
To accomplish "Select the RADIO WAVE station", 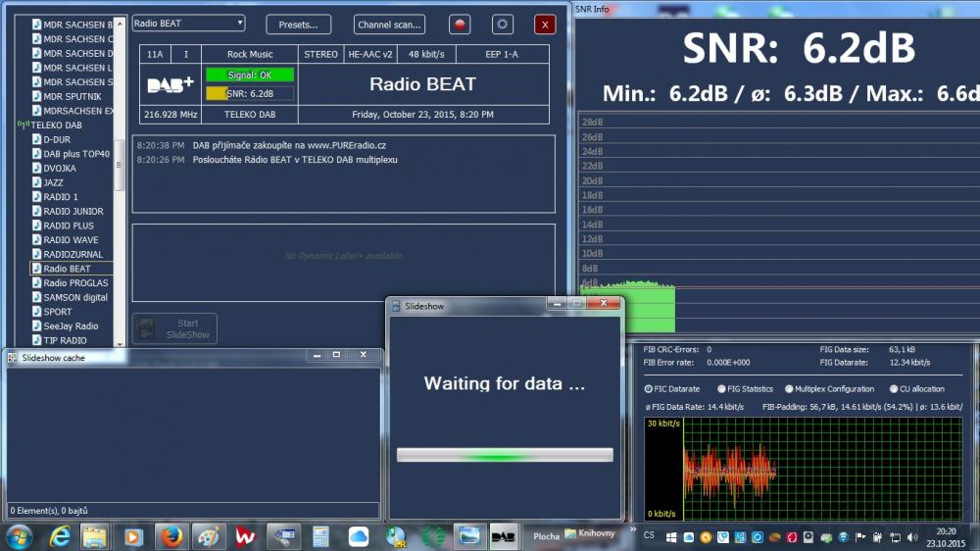I will pos(65,240).
